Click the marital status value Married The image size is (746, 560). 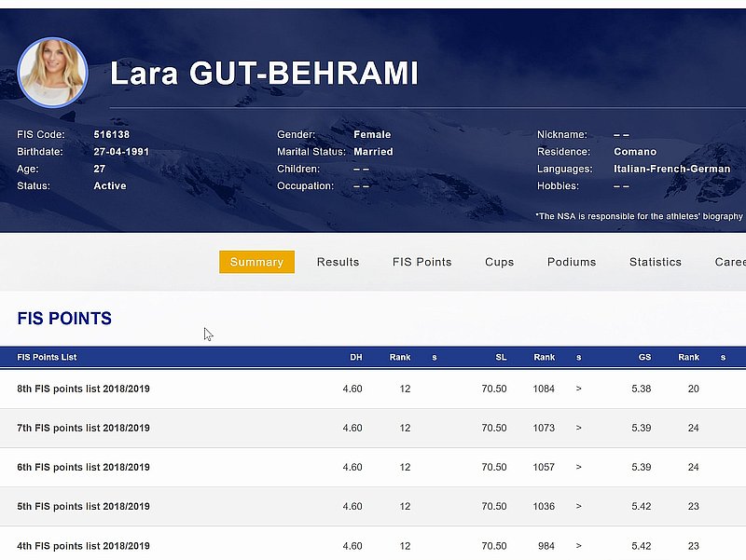click(374, 152)
